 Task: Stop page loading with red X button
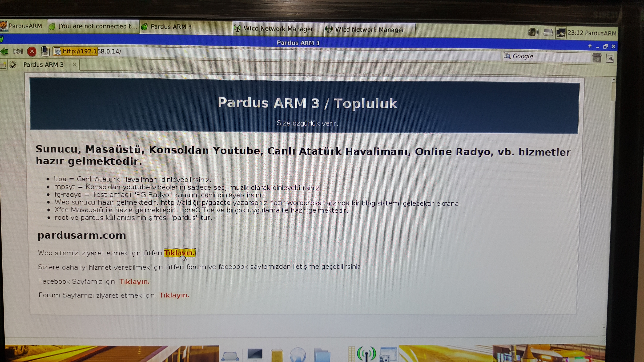[x=32, y=51]
